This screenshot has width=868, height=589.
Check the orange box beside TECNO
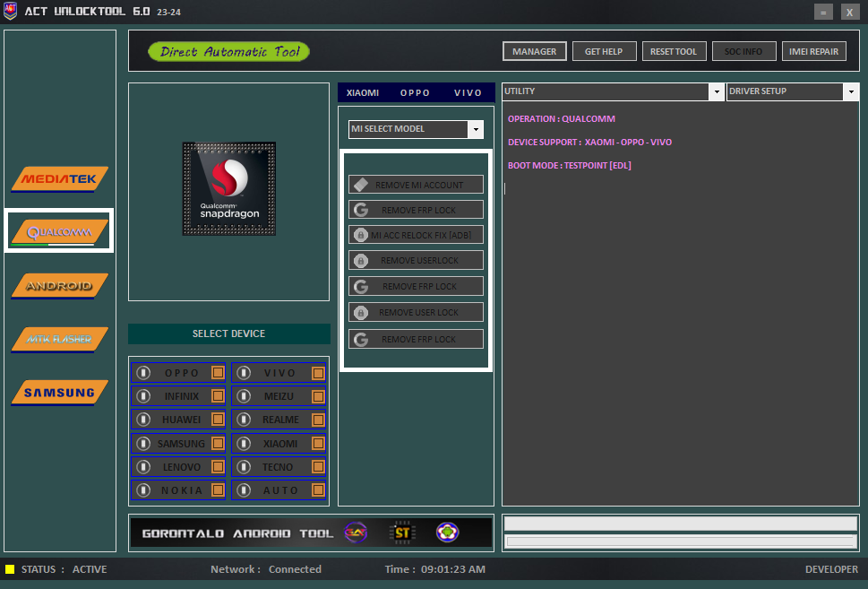318,467
